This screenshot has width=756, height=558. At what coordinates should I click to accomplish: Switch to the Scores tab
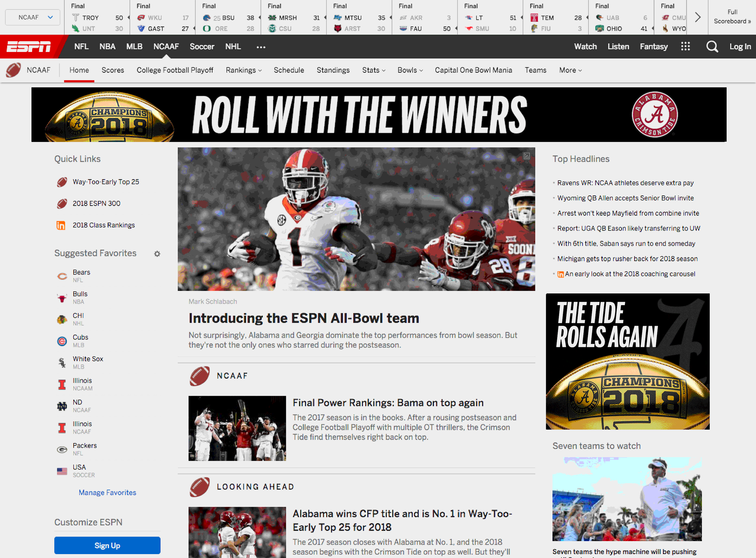(113, 70)
